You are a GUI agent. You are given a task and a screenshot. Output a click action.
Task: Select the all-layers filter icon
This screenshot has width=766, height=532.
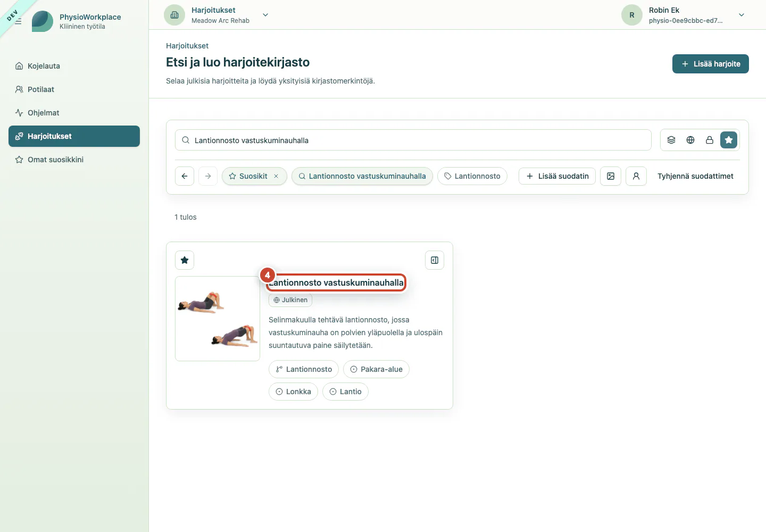[x=671, y=140]
